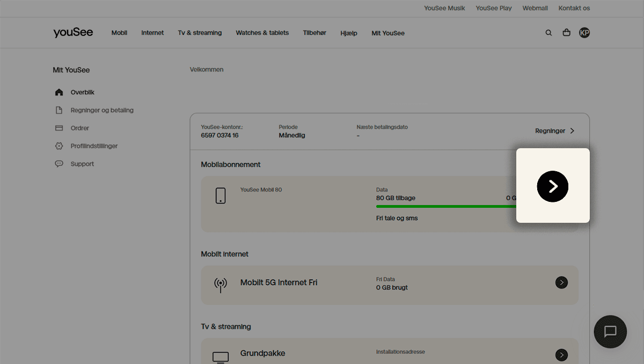Click the Mobilt 5G Internet arrow
644x364 pixels.
tap(561, 282)
